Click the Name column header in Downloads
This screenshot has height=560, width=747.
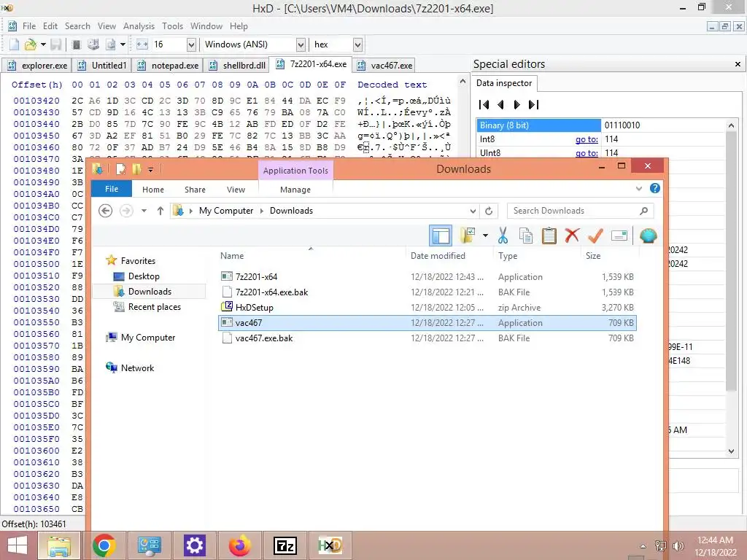click(232, 256)
